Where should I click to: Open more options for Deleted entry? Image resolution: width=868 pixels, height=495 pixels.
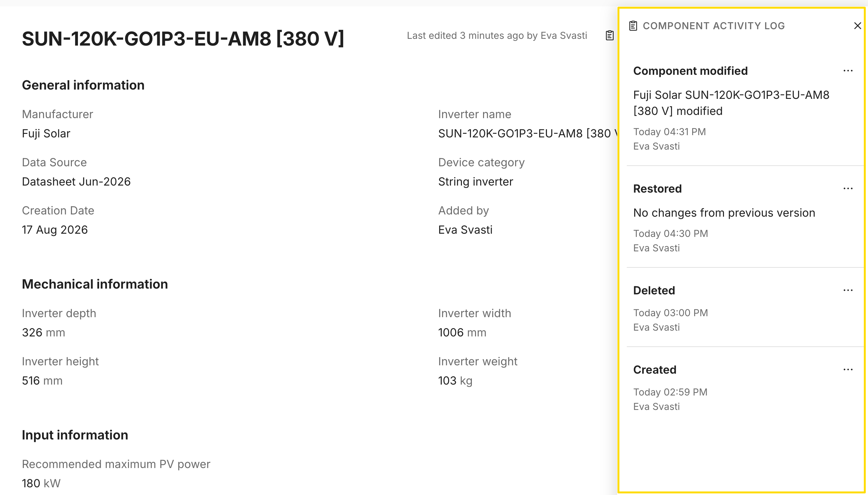pyautogui.click(x=848, y=290)
